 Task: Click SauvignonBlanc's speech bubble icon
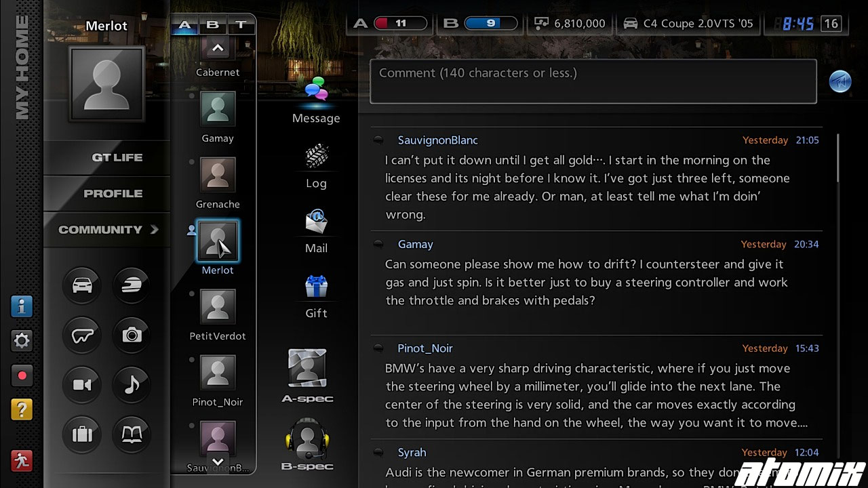(378, 140)
